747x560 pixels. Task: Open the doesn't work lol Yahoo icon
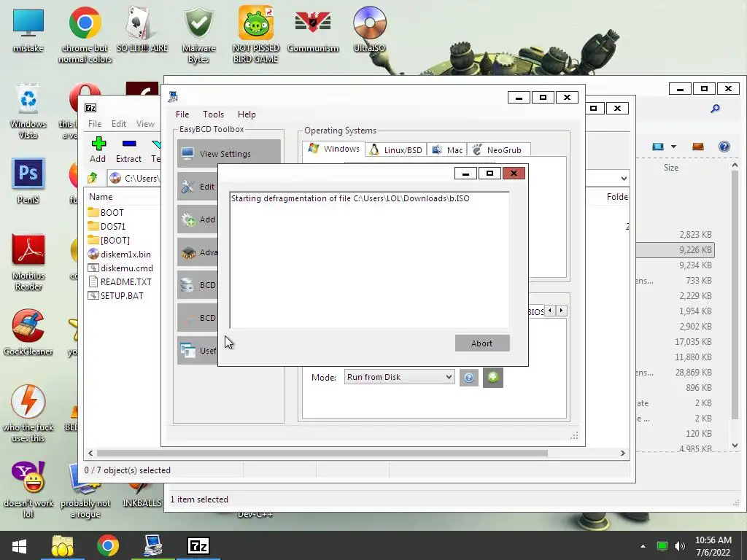pyautogui.click(x=28, y=489)
